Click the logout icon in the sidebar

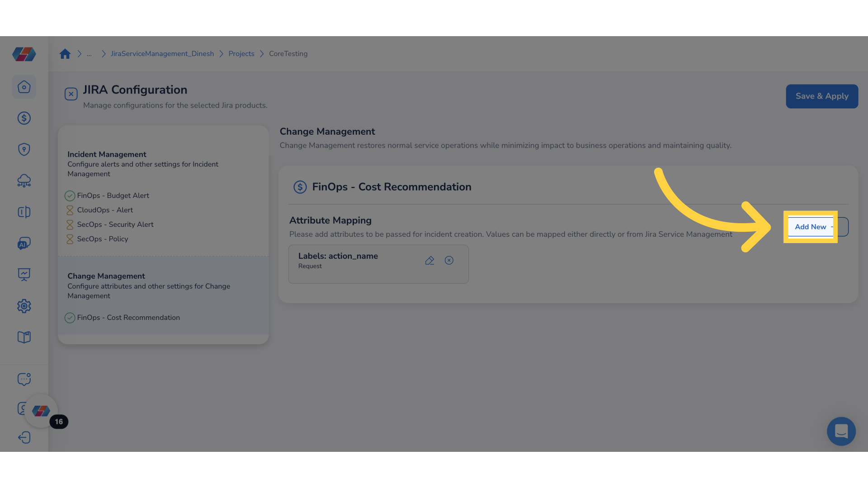coord(24,437)
